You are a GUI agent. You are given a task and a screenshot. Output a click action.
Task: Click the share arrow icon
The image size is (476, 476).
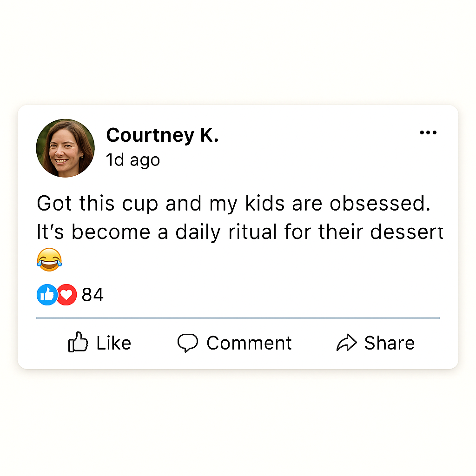346,343
